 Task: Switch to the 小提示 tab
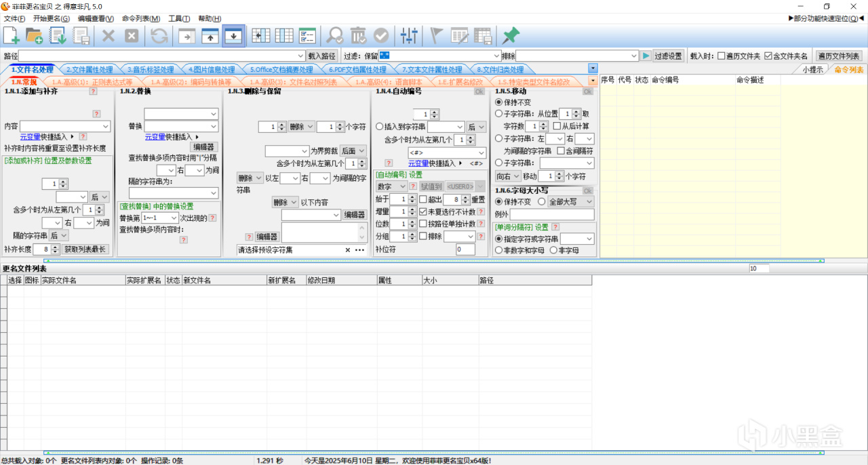(x=813, y=69)
